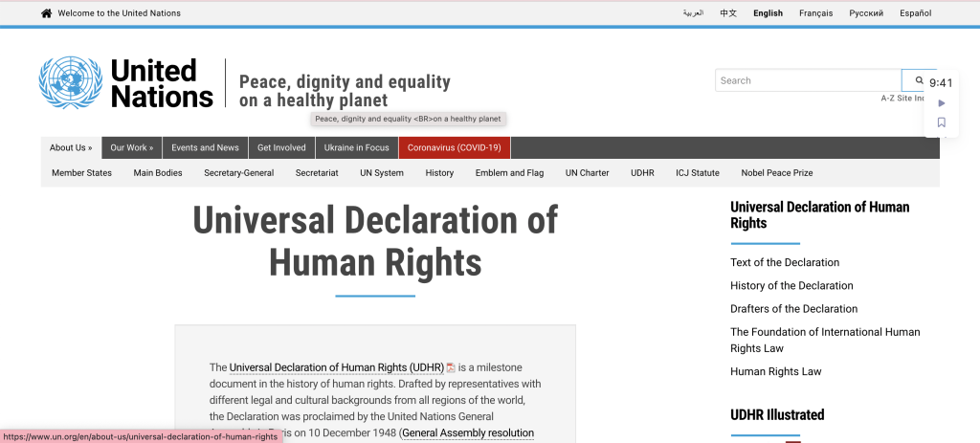Click the main Universal Declaration of Human Rights heading
The image size is (980, 443).
coord(375,241)
